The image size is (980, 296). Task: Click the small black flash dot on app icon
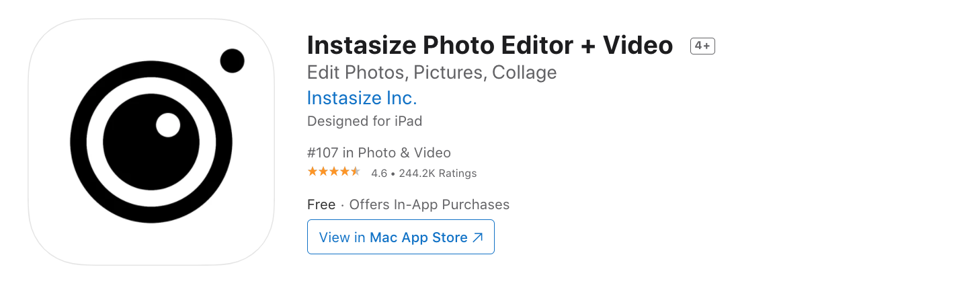(x=232, y=61)
